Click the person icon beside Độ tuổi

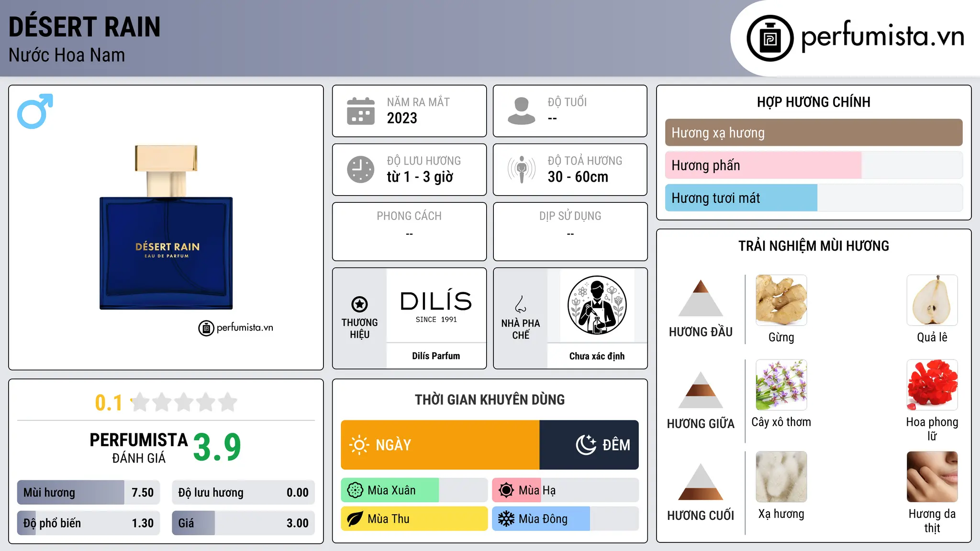point(522,111)
